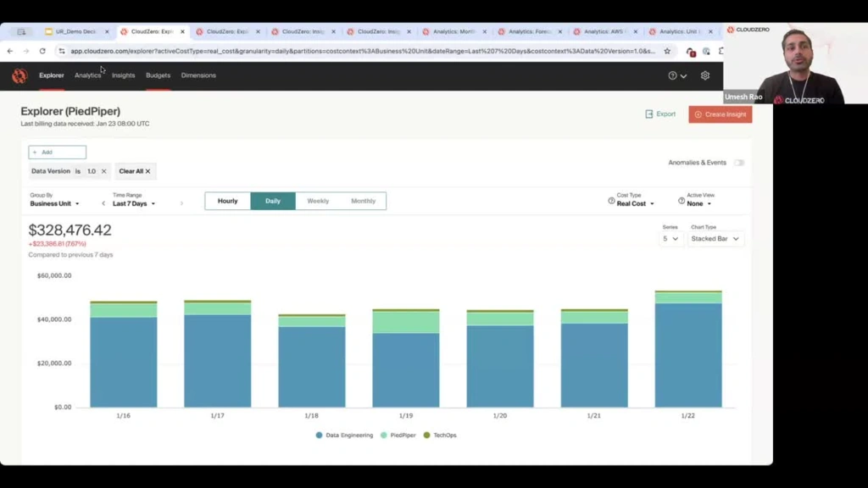Toggle Anomalies & Events switch
Viewport: 868px width, 488px height.
coord(739,163)
